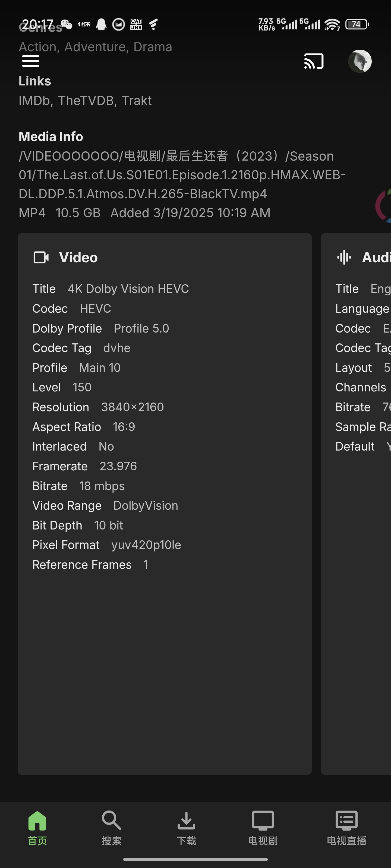This screenshot has width=391, height=868.
Task: Open the hamburger navigation menu
Action: click(31, 61)
